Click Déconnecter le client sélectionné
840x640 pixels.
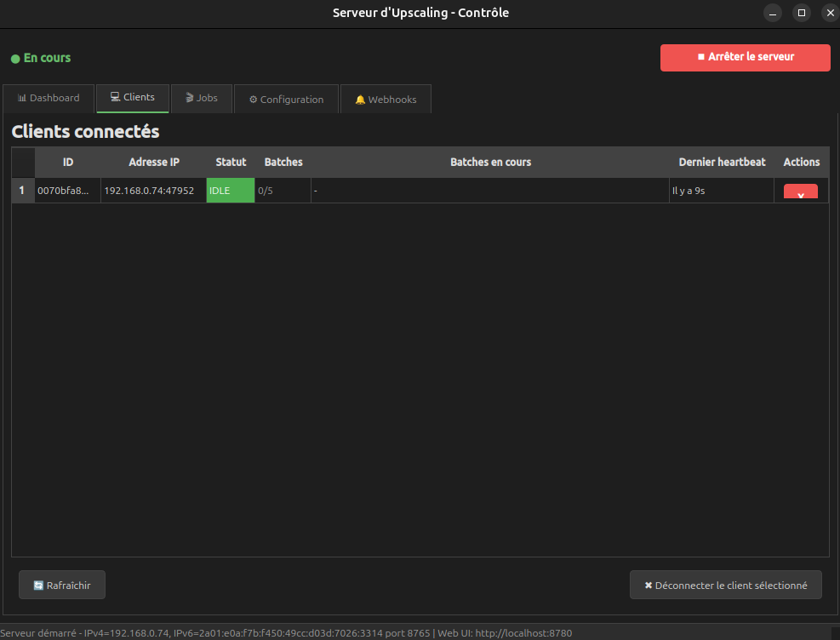pyautogui.click(x=725, y=585)
